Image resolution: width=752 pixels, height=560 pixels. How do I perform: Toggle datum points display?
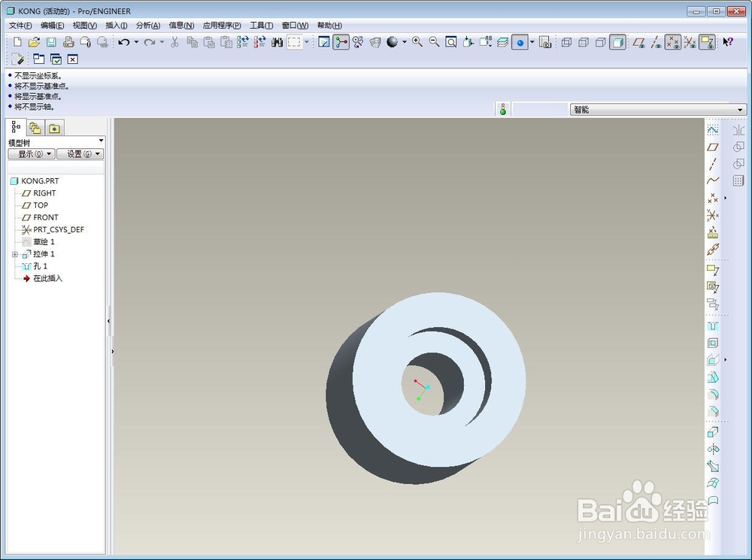pos(673,42)
